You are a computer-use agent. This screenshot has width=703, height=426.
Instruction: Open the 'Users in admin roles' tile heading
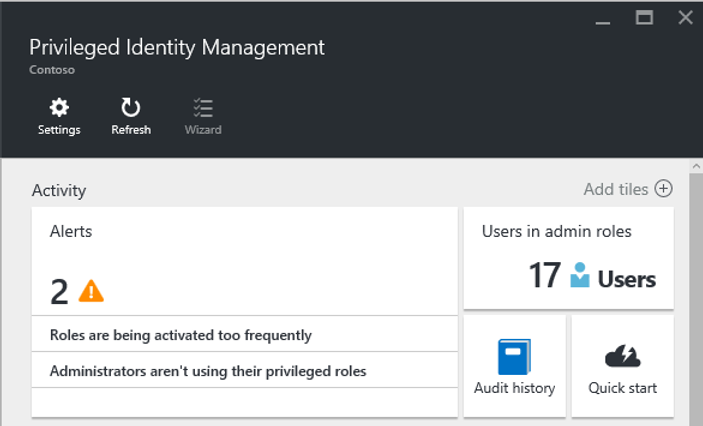coord(556,231)
